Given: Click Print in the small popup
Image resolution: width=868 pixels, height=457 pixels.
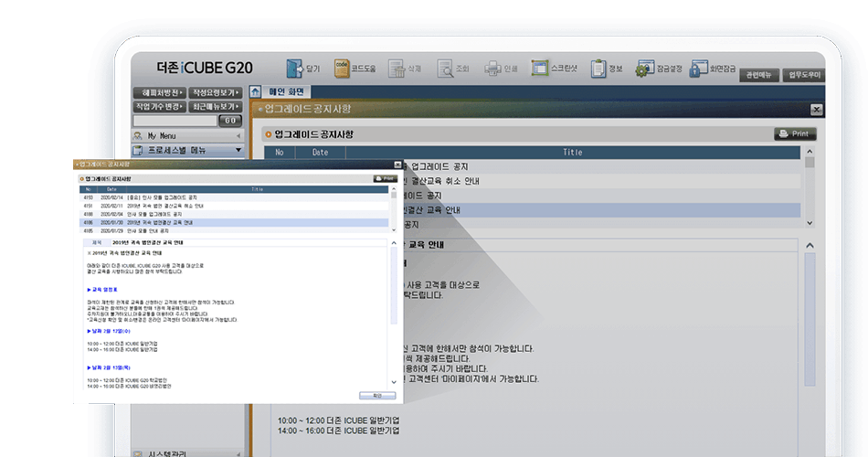Looking at the screenshot, I should coord(386,179).
